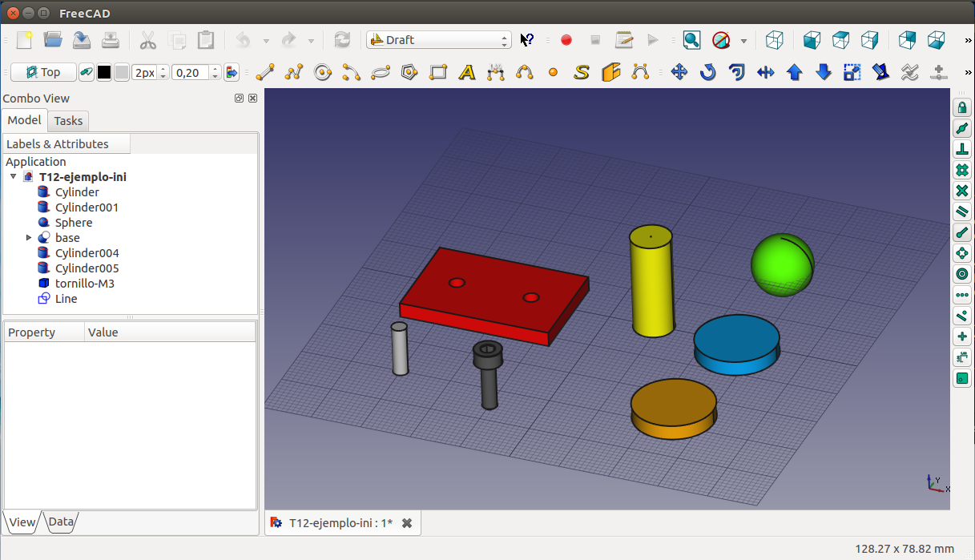Click the Top working plane button

43,73
